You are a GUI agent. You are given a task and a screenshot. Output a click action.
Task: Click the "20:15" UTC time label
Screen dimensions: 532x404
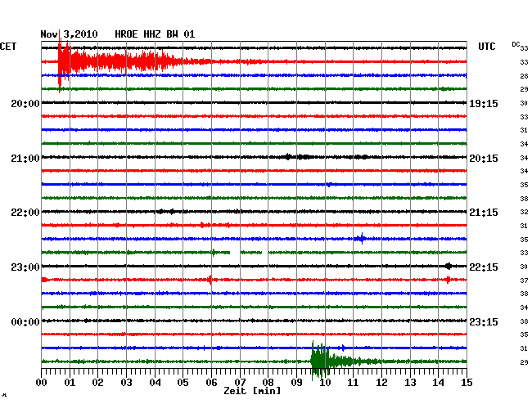tap(484, 159)
